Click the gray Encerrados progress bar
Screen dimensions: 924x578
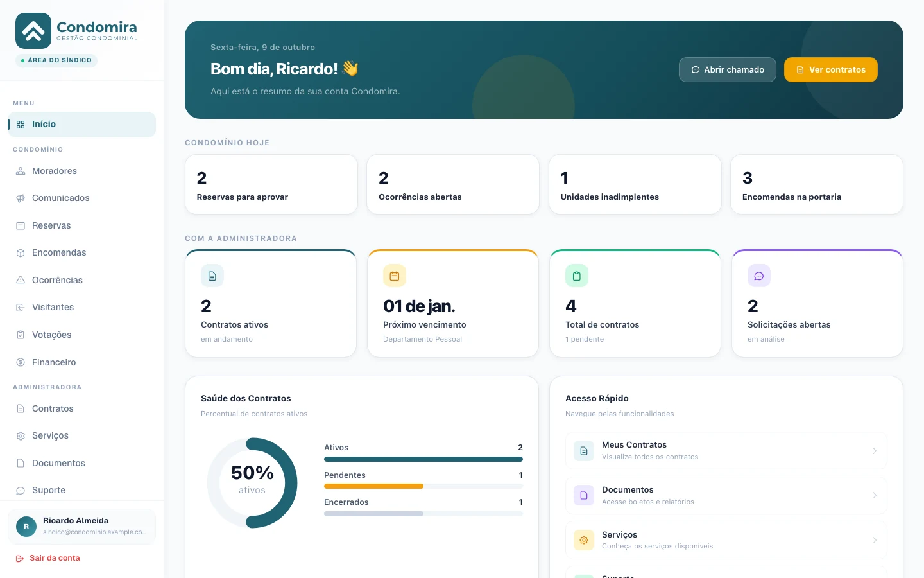click(x=373, y=514)
